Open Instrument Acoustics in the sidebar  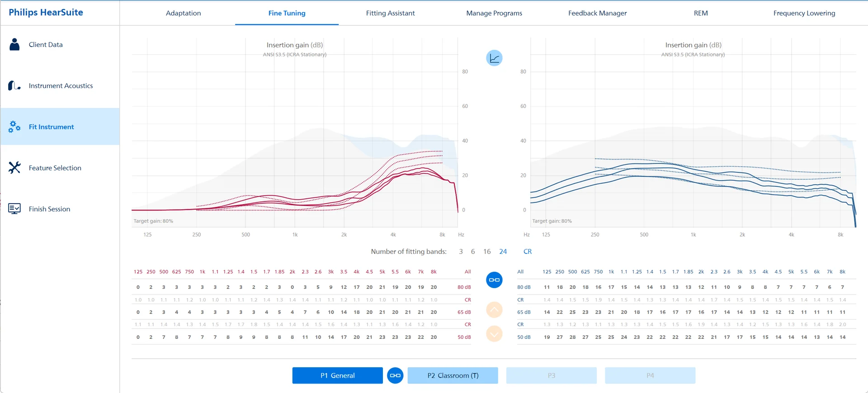[x=60, y=85]
